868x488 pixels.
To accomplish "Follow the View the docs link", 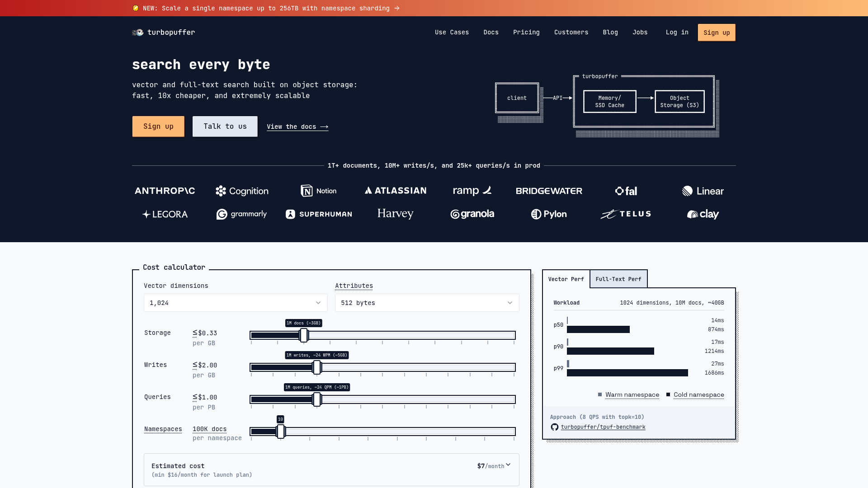I will [297, 127].
